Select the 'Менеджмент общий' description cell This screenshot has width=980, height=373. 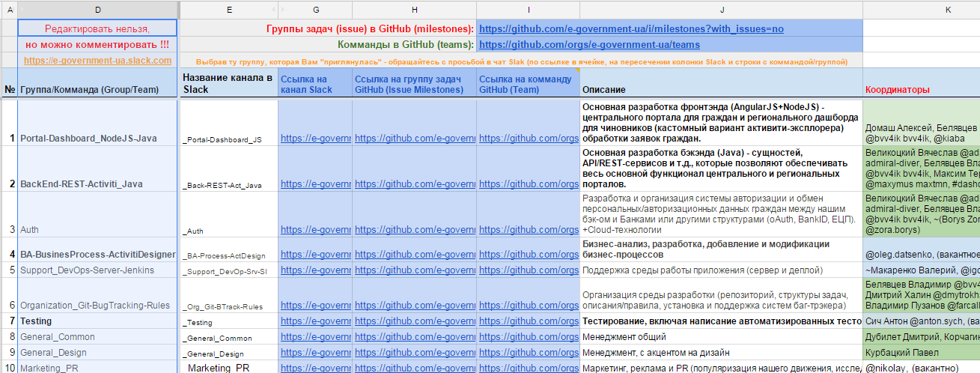(722, 337)
